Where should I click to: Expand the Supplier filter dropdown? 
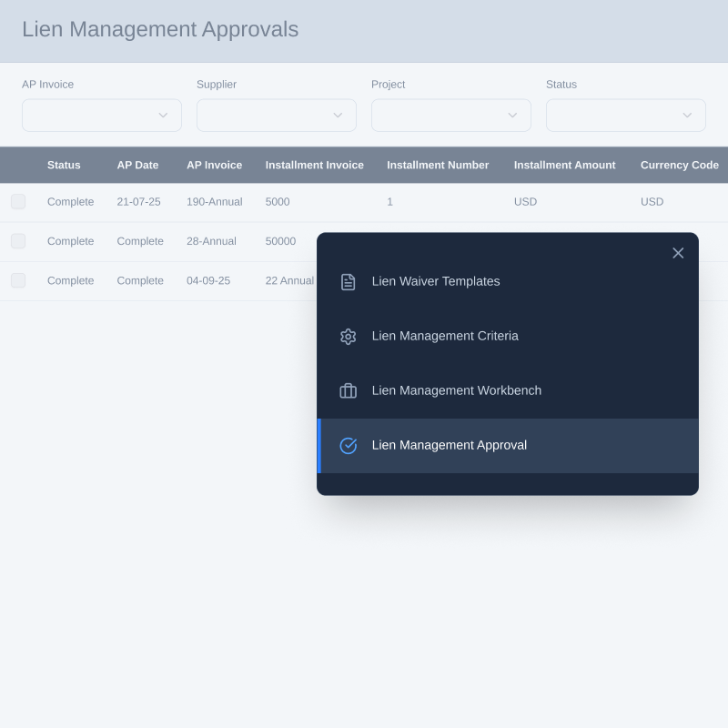click(277, 116)
